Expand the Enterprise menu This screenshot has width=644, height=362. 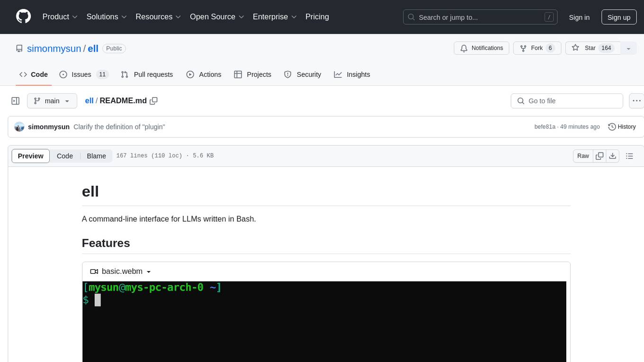click(275, 17)
